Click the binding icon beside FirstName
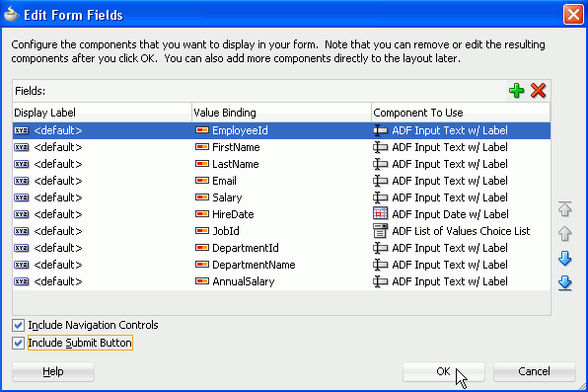This screenshot has width=588, height=392. [x=202, y=147]
